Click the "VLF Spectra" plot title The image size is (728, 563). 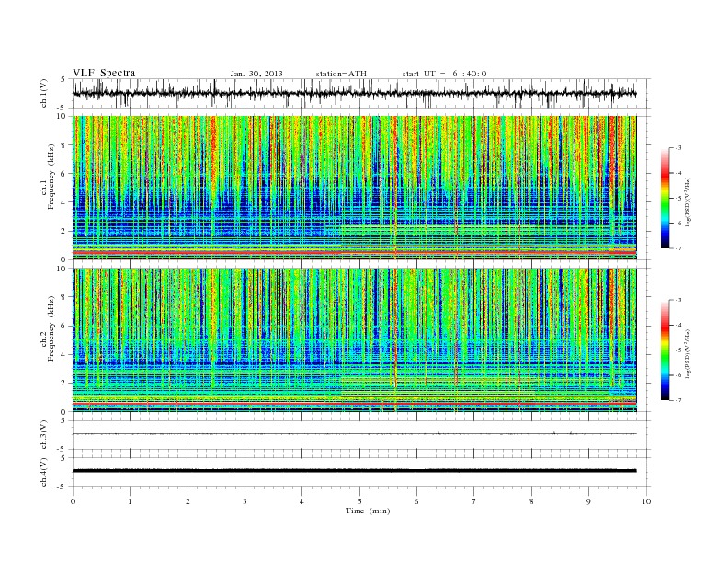coord(104,73)
